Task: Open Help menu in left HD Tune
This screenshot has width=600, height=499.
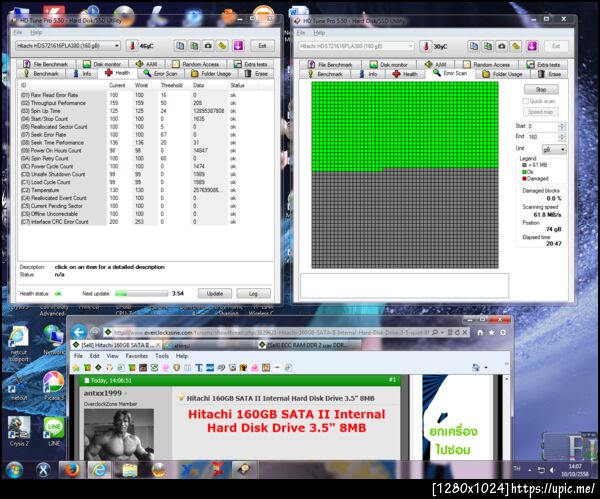Action: click(x=36, y=33)
